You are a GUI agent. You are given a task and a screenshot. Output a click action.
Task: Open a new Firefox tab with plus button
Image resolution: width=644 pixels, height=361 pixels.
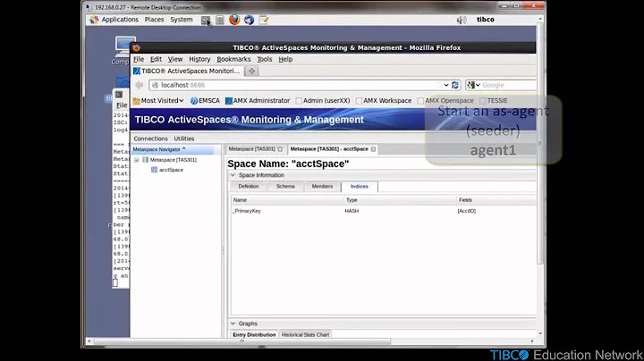pos(251,71)
